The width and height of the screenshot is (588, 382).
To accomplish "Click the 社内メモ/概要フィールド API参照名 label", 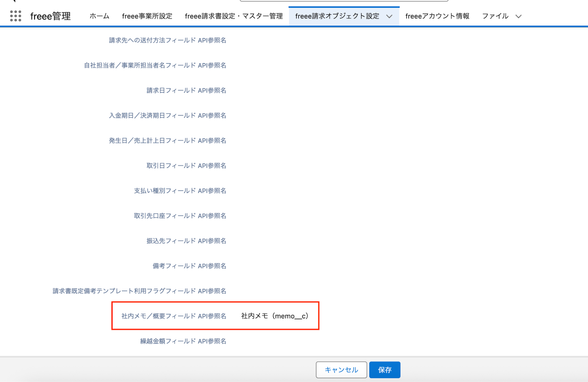I will click(x=174, y=316).
